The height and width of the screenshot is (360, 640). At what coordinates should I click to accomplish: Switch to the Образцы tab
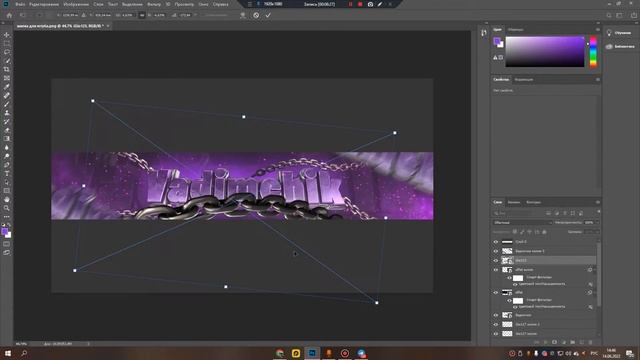point(516,29)
